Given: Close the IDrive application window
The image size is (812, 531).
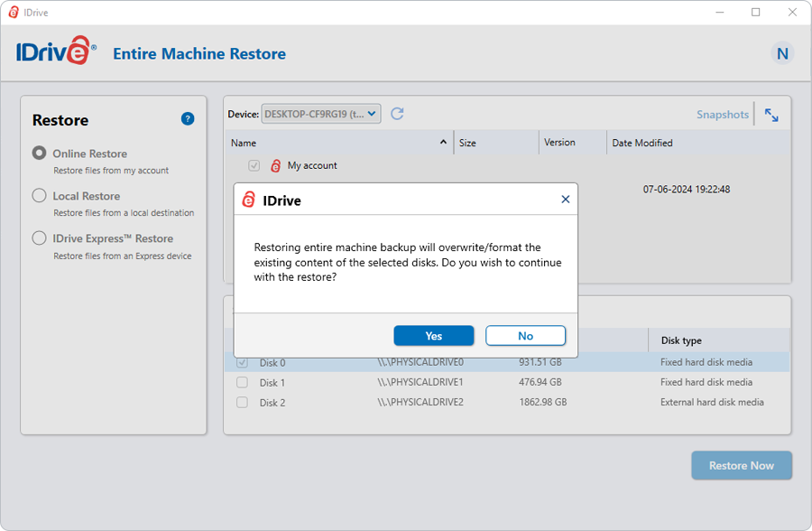Looking at the screenshot, I should tap(792, 12).
